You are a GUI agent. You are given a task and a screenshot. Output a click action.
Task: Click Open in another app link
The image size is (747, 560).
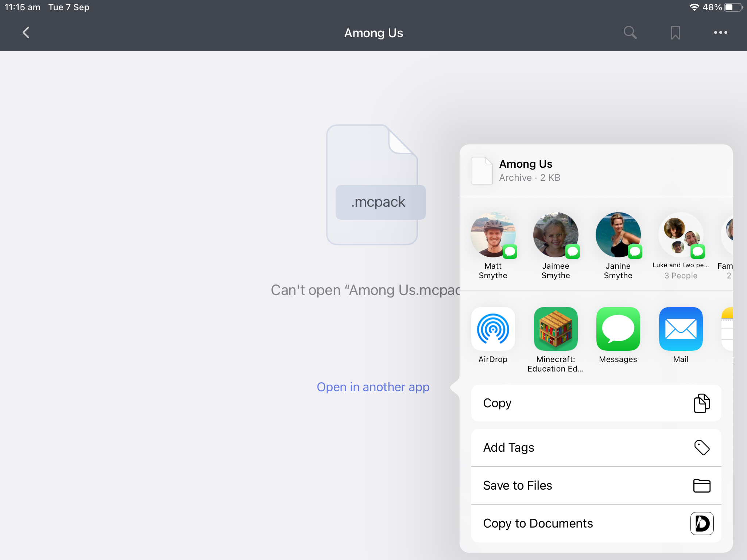373,386
